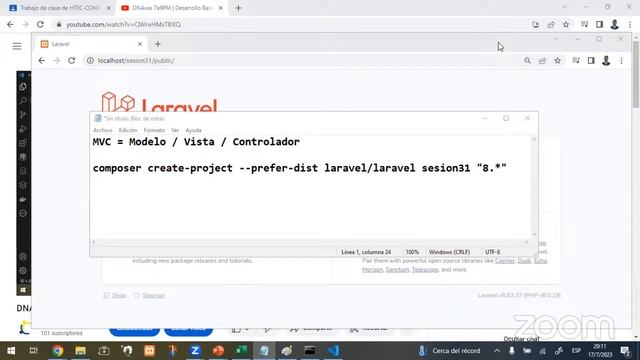Screen dimensions: 640x360
Task: Click the Horizon link on the Laravel page
Action: click(x=372, y=269)
